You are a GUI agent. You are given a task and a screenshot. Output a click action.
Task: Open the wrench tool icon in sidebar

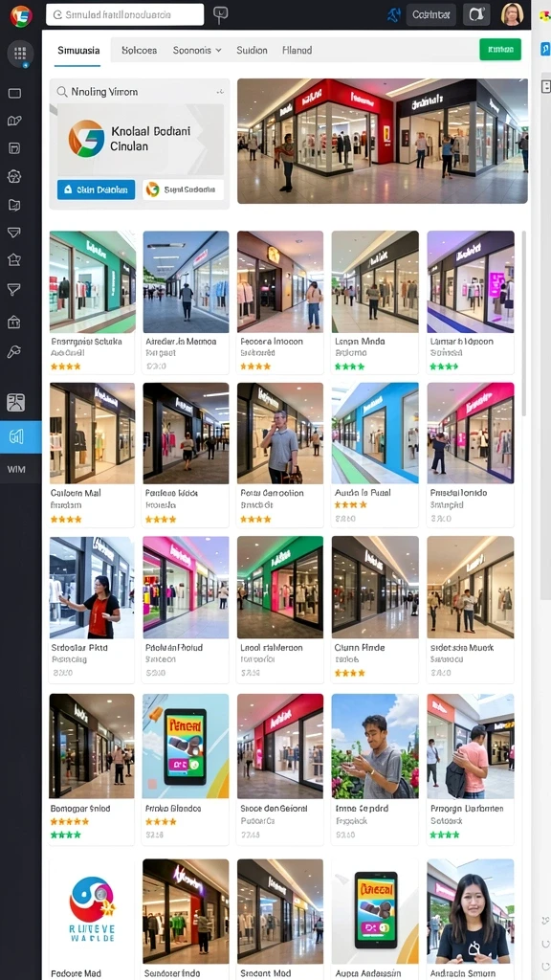14,351
